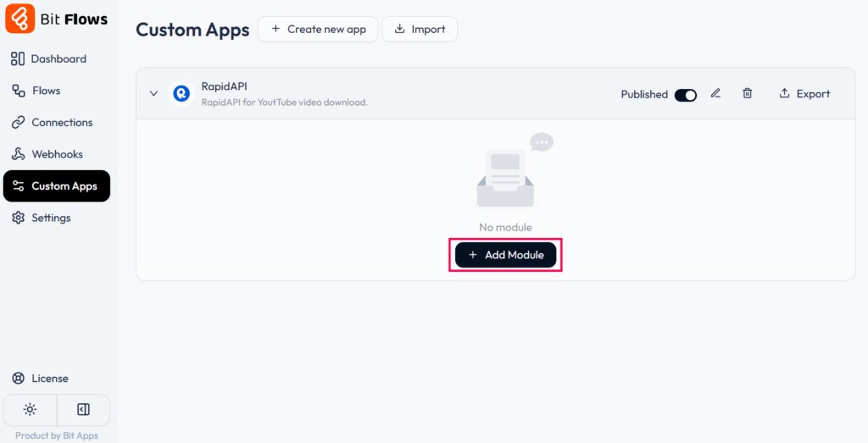The width and height of the screenshot is (868, 443).
Task: Open the Dashboard page
Action: (x=48, y=58)
